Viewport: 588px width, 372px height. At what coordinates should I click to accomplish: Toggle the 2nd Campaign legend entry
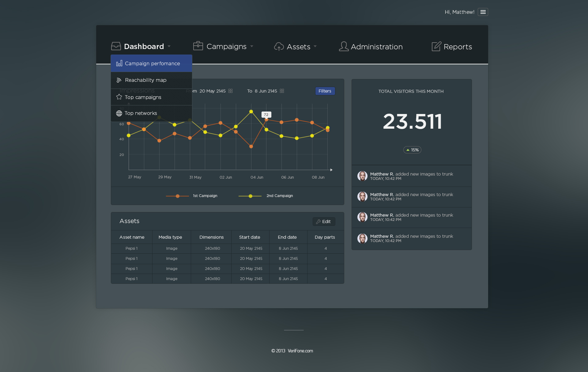point(279,196)
